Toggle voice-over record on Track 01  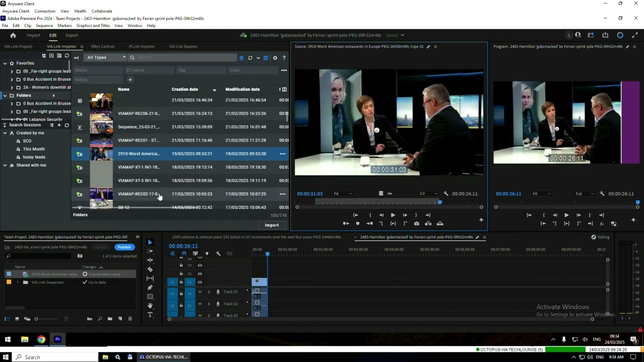pyautogui.click(x=218, y=292)
